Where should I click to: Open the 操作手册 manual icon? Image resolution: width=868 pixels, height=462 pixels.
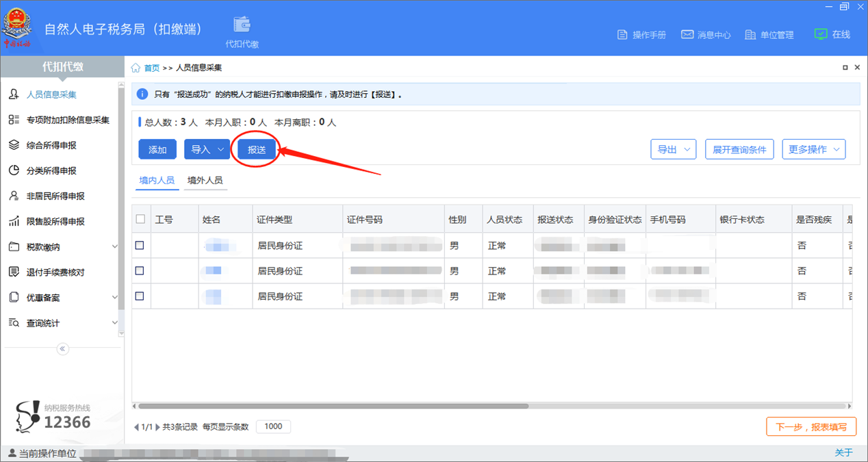tap(622, 34)
